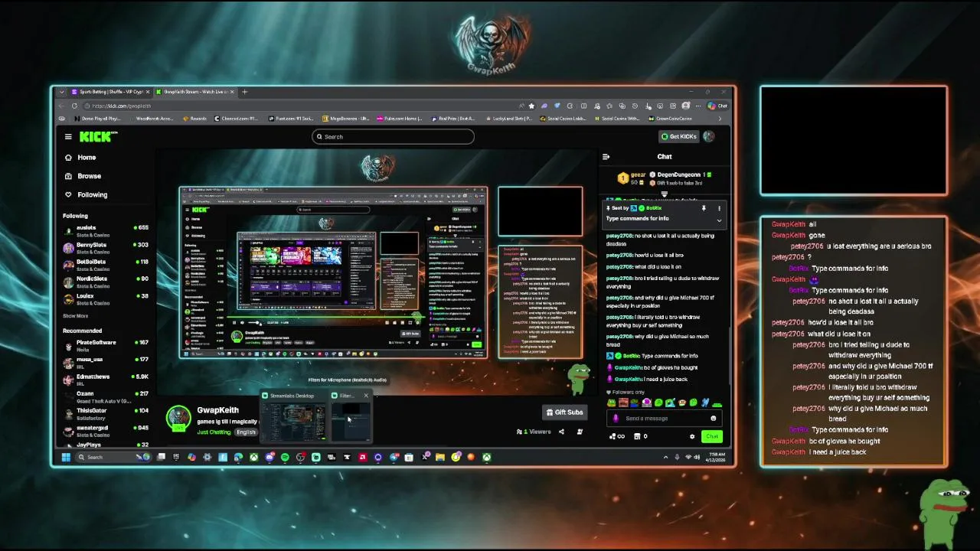Unpin the BotRix pinned message
Viewport: 980px width, 551px height.
click(704, 208)
